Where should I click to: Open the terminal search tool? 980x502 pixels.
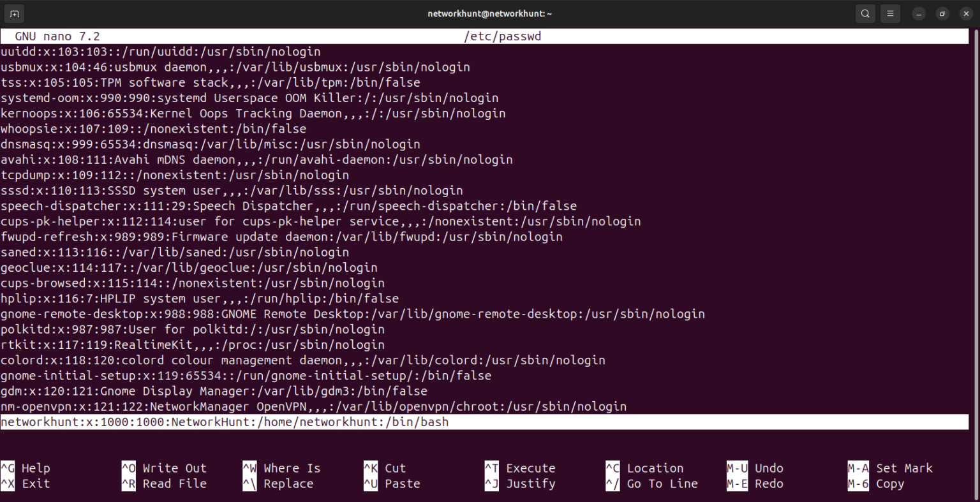click(865, 13)
